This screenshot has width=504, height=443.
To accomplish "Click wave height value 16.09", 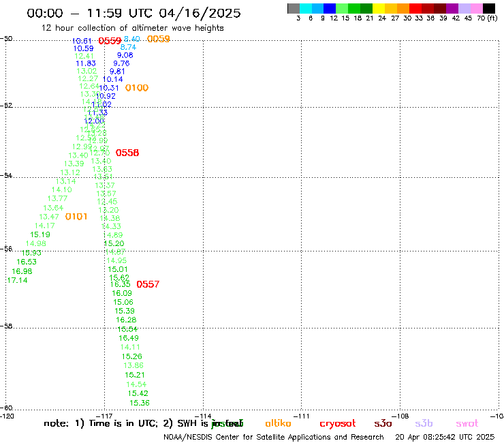I will 122,294.
